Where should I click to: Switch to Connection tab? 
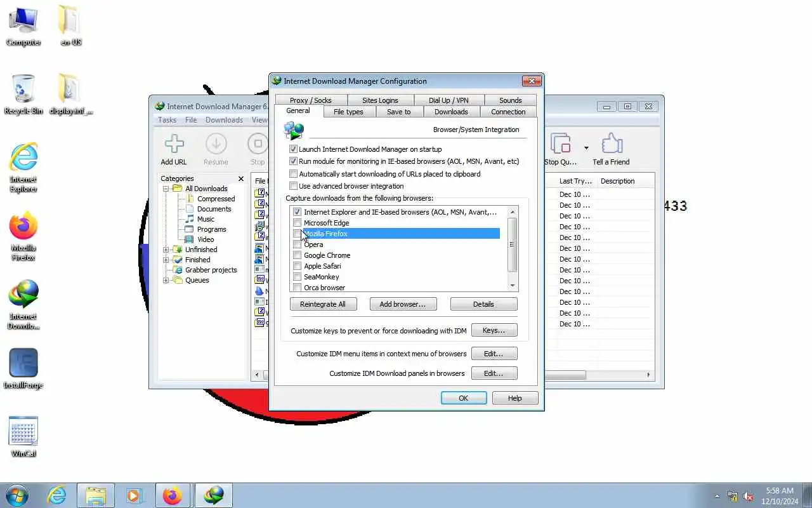508,112
